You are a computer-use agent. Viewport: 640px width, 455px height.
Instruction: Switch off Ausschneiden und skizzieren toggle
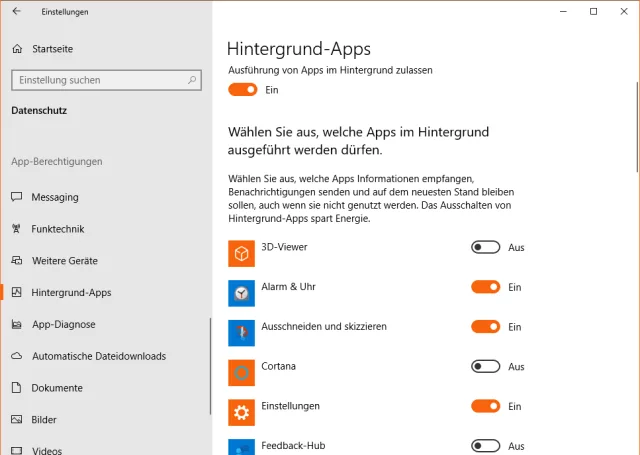485,327
